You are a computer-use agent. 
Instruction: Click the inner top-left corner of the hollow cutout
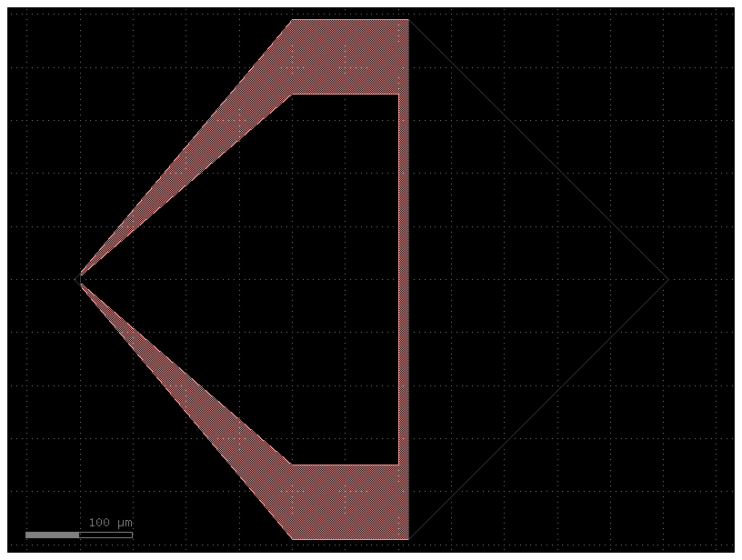[291, 95]
